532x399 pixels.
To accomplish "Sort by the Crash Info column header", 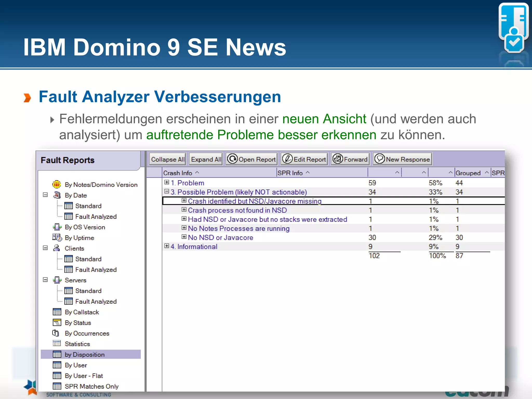I will coord(219,173).
